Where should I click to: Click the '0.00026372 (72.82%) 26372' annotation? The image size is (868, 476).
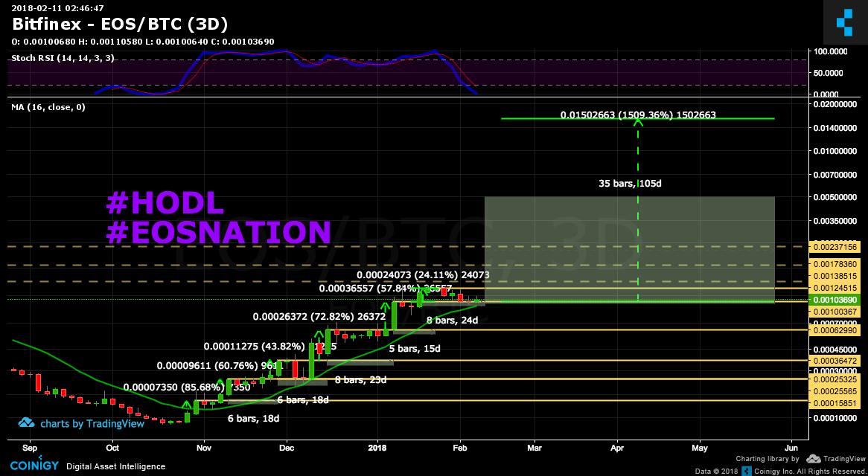coord(319,317)
